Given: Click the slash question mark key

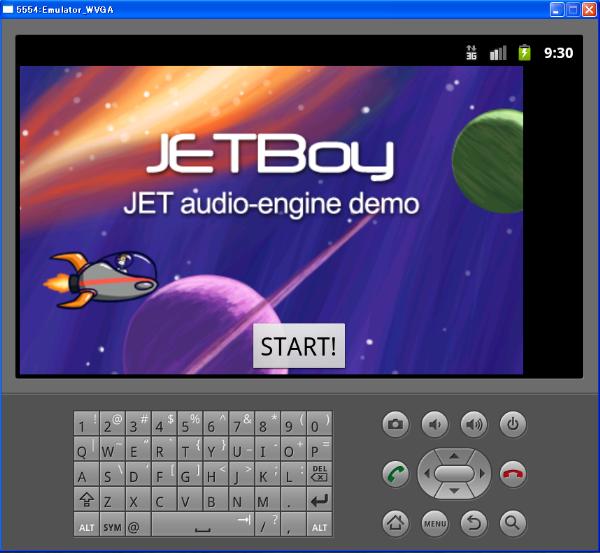Looking at the screenshot, I should pos(267,524).
